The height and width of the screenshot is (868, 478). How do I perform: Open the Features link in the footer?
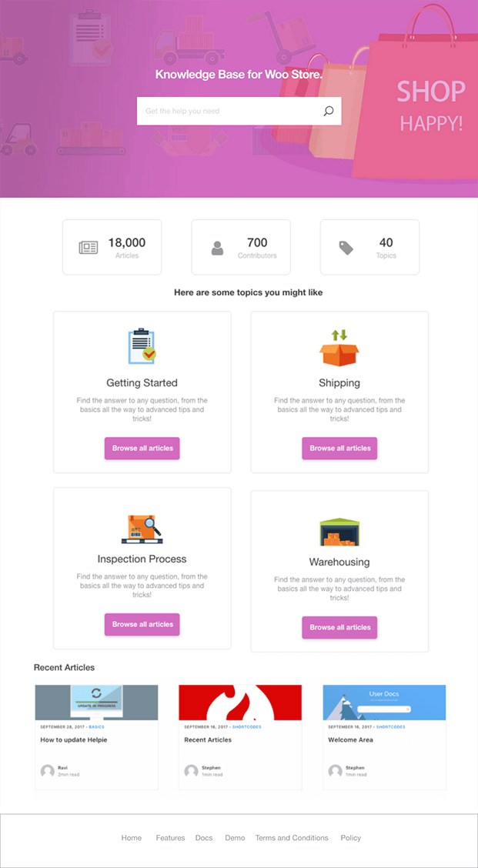[170, 838]
